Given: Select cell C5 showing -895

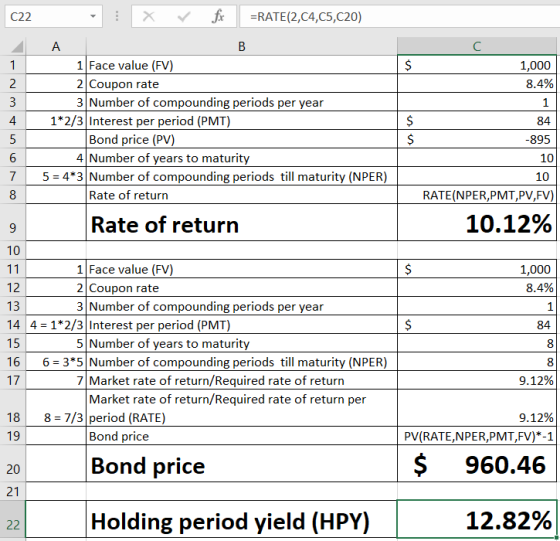Looking at the screenshot, I should pyautogui.click(x=477, y=139).
